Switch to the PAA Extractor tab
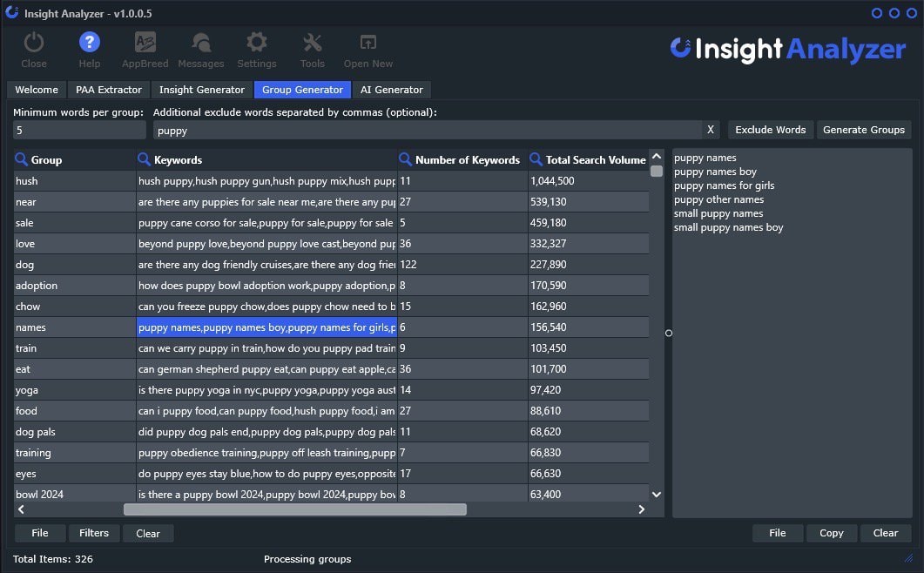Image resolution: width=924 pixels, height=573 pixels. (109, 89)
